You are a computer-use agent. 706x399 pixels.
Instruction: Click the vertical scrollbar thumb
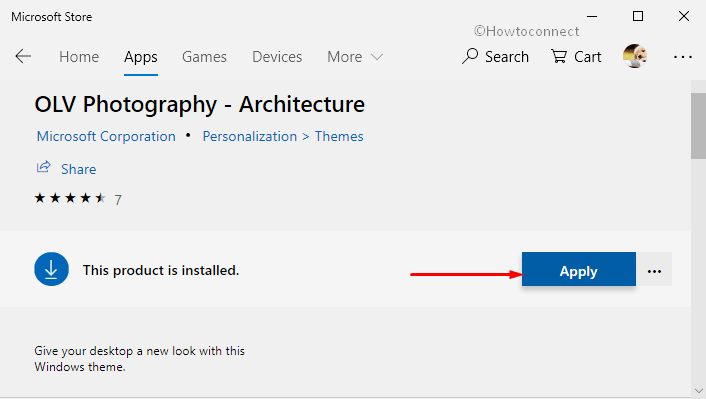[698, 126]
